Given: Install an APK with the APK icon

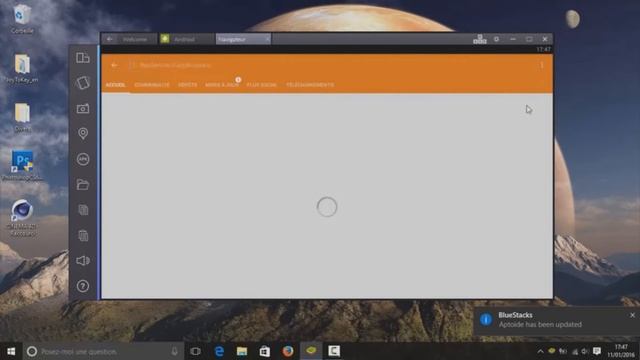Looking at the screenshot, I should click(x=83, y=159).
